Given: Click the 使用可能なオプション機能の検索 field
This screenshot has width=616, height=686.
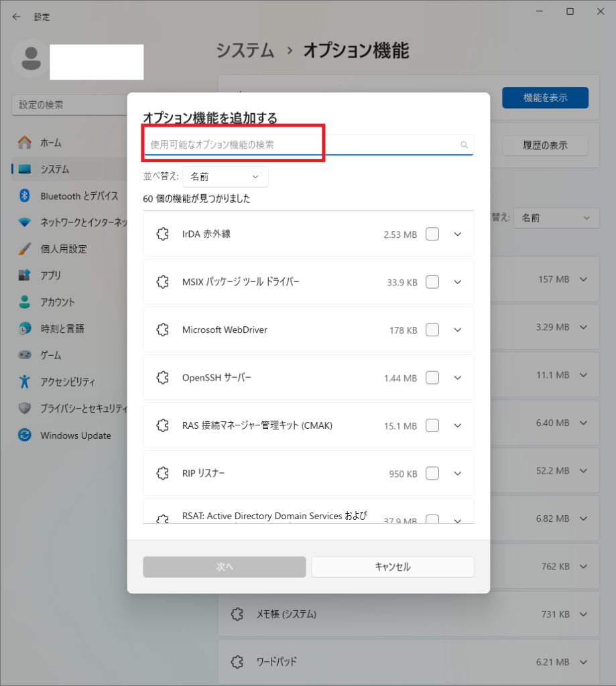Looking at the screenshot, I should click(x=308, y=145).
